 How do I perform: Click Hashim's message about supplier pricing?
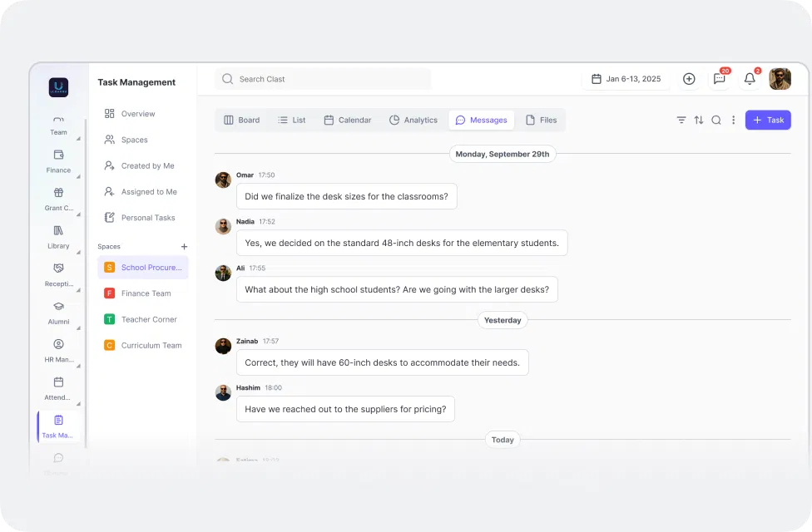coord(345,409)
